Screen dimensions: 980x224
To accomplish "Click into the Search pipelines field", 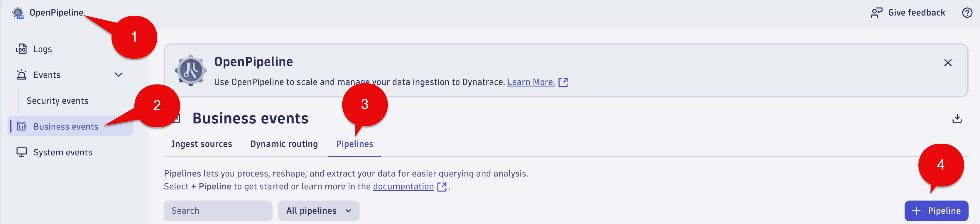I will [218, 211].
